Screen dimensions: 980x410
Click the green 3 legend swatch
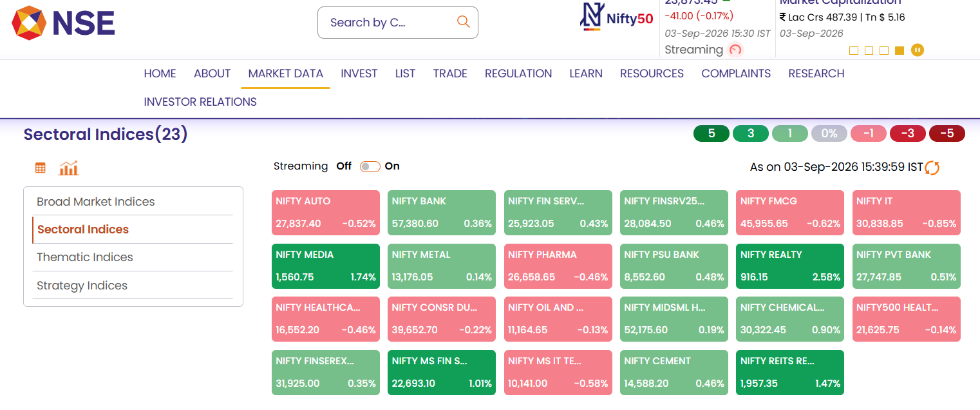click(x=751, y=133)
